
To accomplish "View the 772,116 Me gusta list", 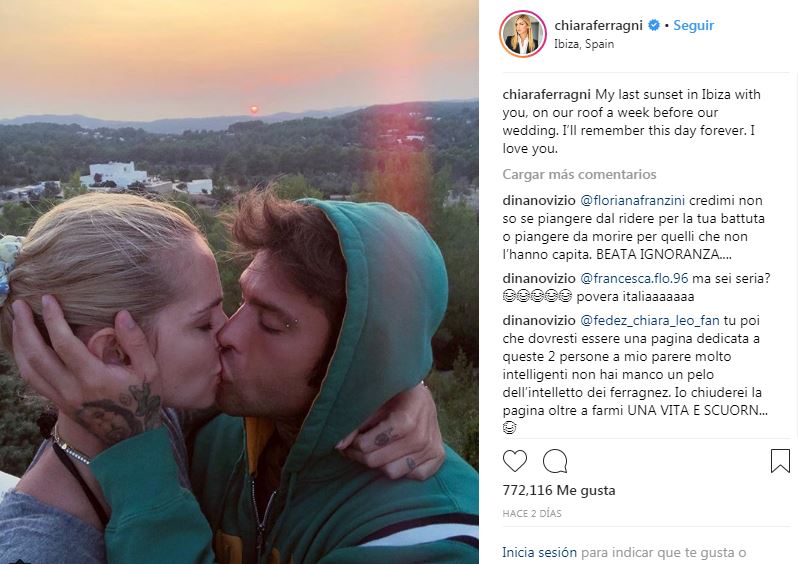I will [559, 490].
